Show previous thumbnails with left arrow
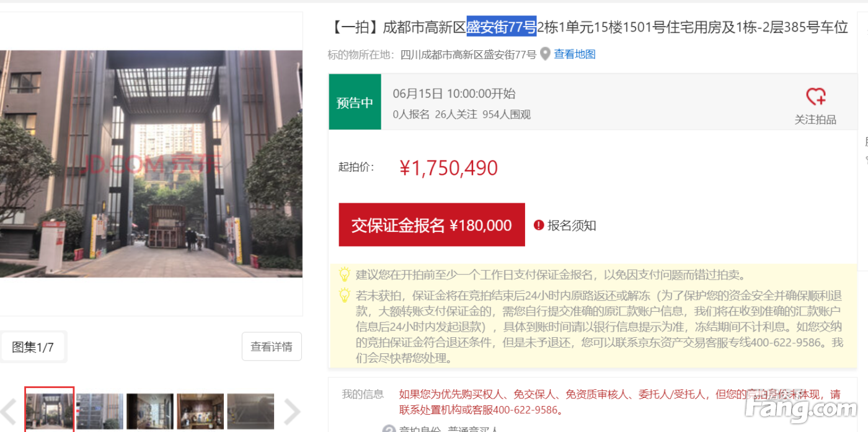The height and width of the screenshot is (432, 868). pyautogui.click(x=9, y=411)
